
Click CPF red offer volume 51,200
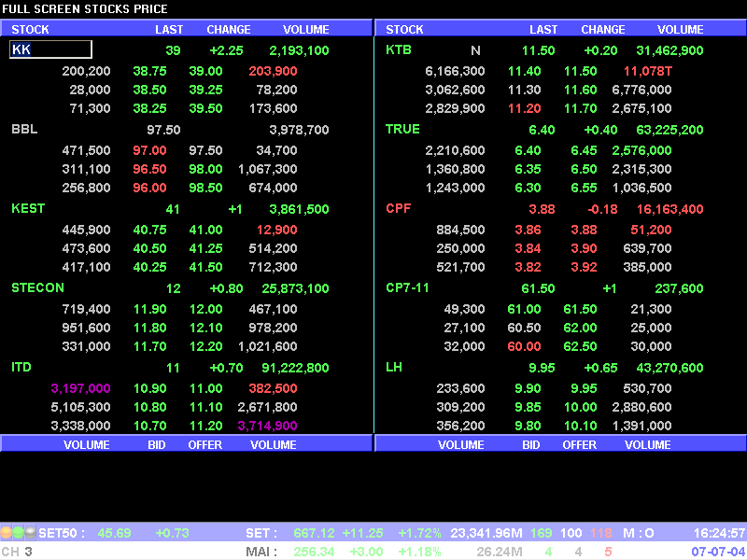651,230
